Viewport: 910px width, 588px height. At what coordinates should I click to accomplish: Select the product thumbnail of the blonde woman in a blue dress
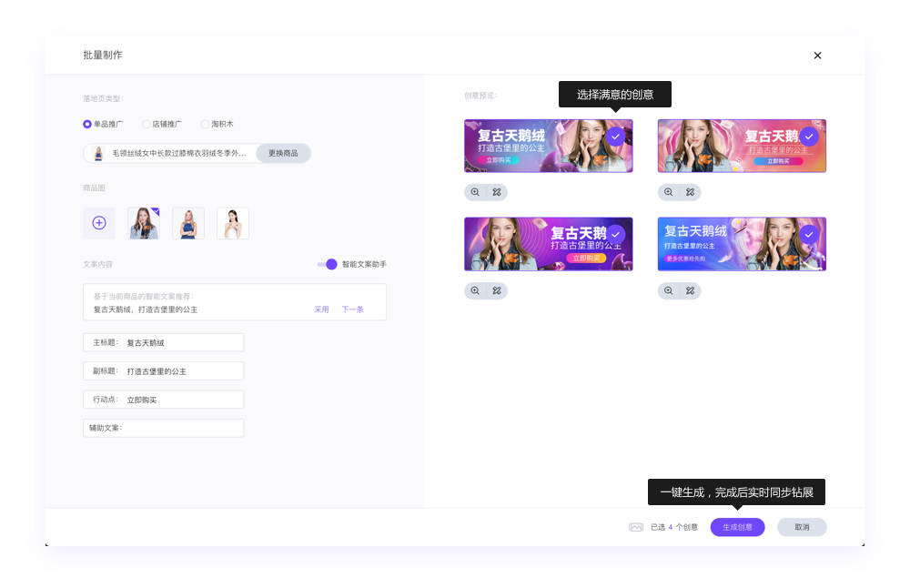188,223
